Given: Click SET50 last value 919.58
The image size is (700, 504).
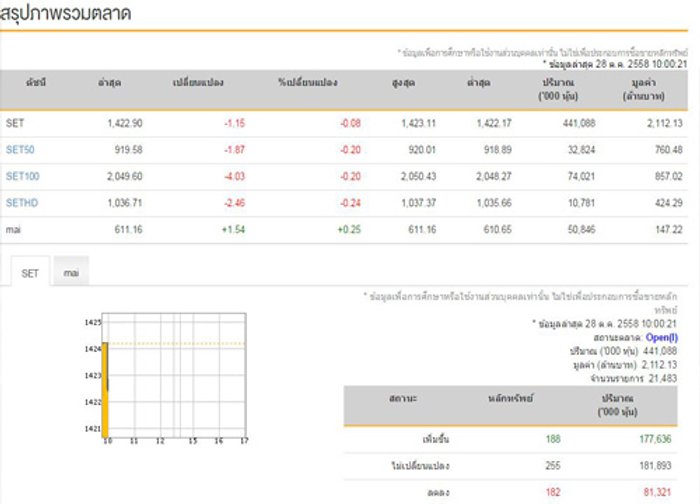Looking at the screenshot, I should [x=129, y=150].
